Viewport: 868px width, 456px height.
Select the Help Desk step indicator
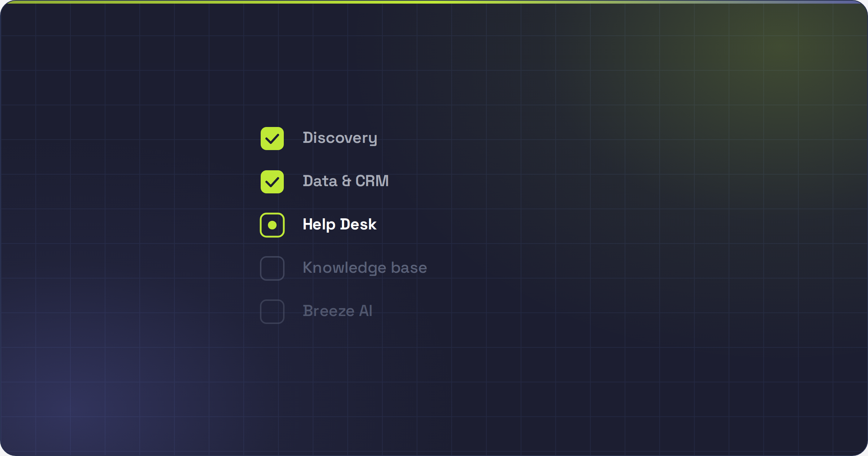coord(272,225)
